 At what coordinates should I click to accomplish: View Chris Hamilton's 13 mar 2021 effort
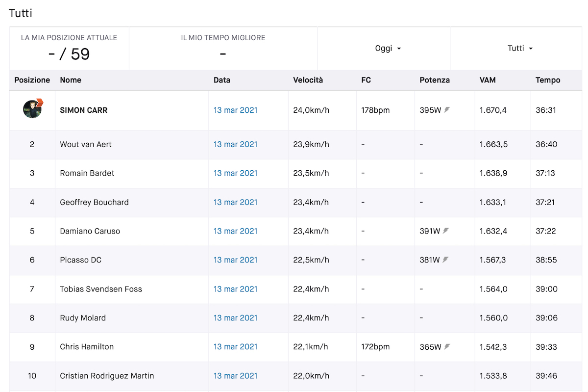point(235,347)
